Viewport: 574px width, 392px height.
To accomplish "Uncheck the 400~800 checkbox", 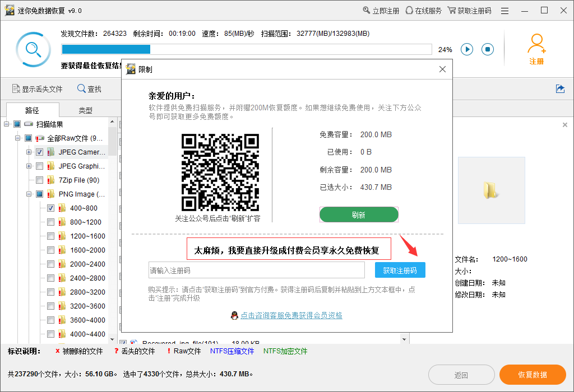I will [51, 208].
